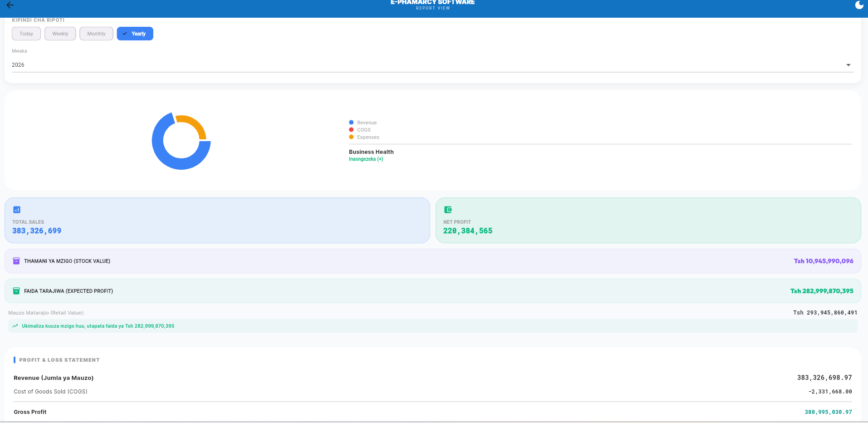Screen dimensions: 868x423
Task: Click the Expected Profit green box icon
Action: (16, 291)
